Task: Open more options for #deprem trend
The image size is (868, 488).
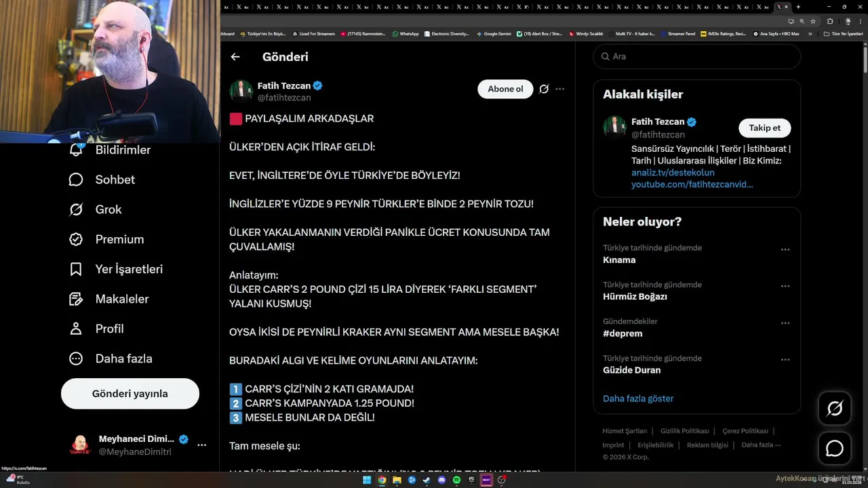Action: click(x=785, y=323)
